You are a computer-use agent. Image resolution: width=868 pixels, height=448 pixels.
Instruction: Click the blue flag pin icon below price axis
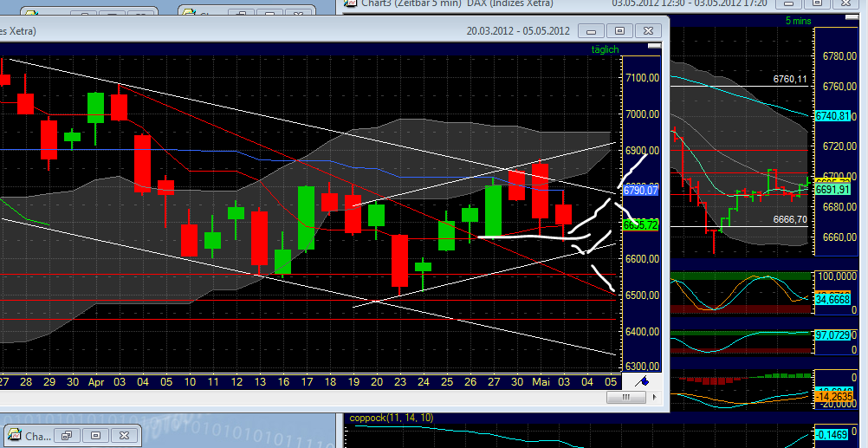coord(642,381)
